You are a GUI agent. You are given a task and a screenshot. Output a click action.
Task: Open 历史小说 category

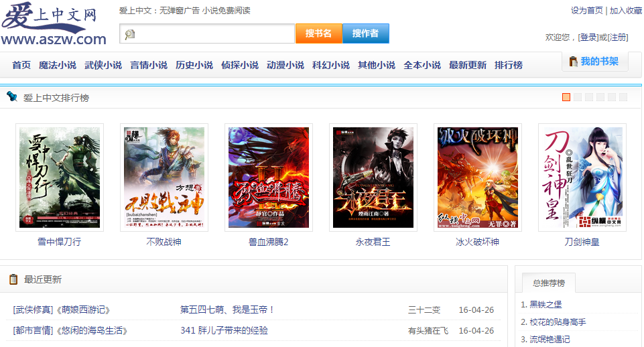coord(194,65)
